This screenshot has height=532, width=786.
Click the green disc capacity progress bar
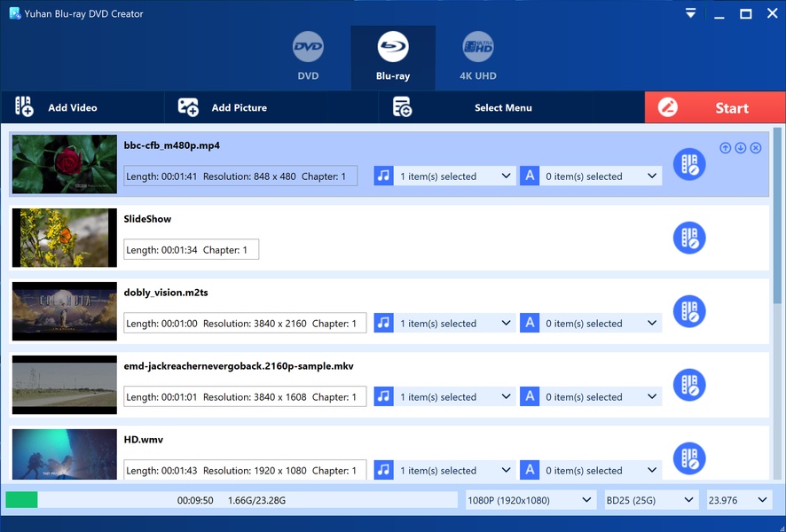(x=22, y=501)
